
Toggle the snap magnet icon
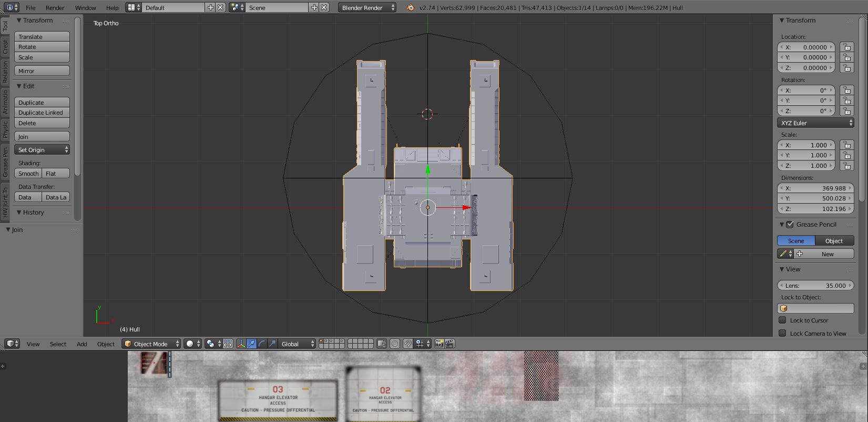pos(407,344)
